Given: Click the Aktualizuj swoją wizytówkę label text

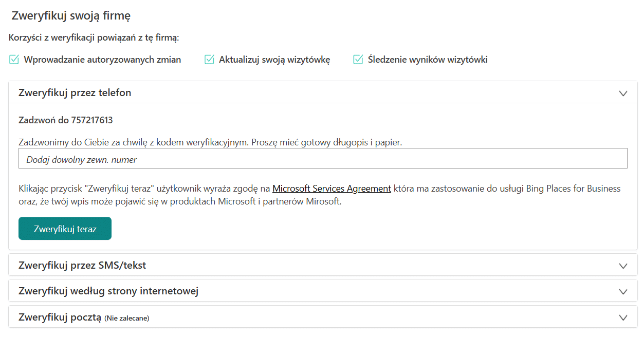Looking at the screenshot, I should pos(274,60).
